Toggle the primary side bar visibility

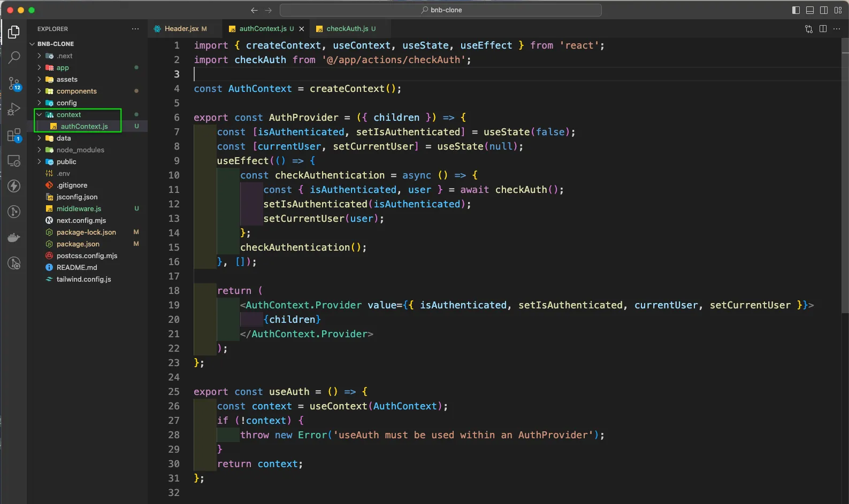point(796,10)
